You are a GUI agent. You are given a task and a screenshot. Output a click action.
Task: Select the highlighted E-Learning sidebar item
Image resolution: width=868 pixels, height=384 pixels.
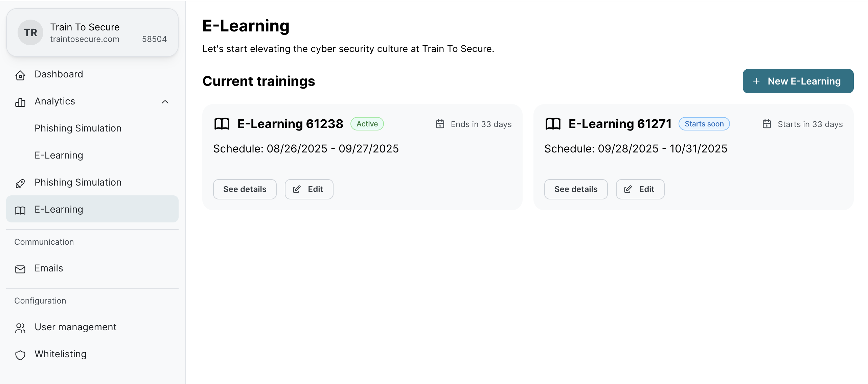[x=92, y=209]
